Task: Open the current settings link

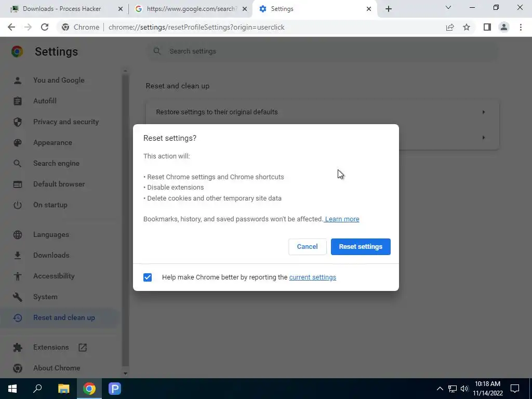Action: point(312,277)
